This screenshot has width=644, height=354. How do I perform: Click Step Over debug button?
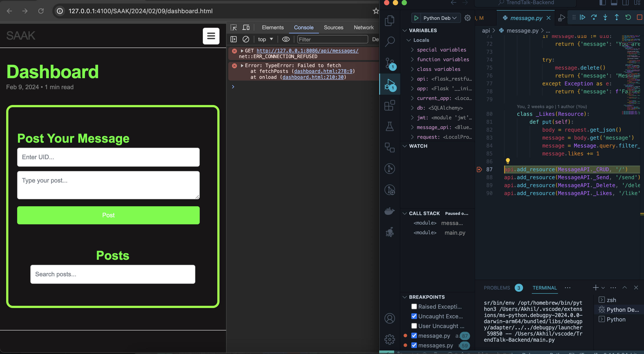point(594,17)
